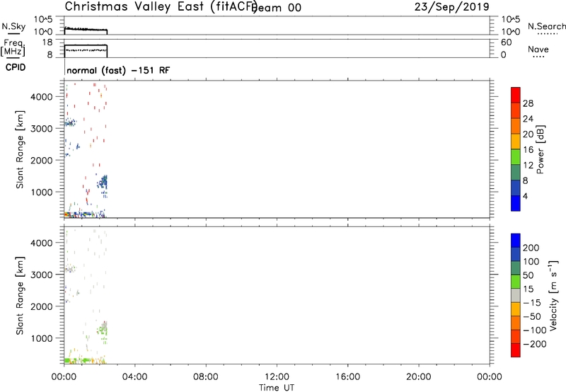Screen dimensions: 566x392
Task: Click the "4000" range tick in the velocity panel
Action: click(42, 243)
